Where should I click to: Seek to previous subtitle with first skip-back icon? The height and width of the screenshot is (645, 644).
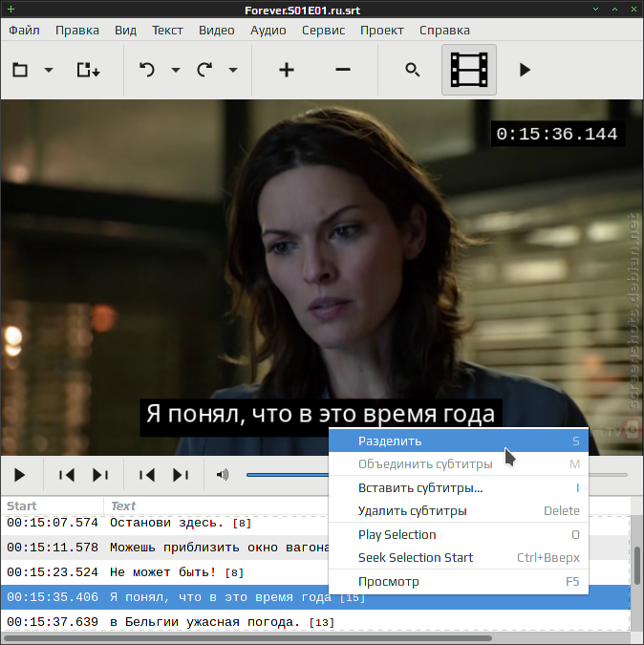pos(67,475)
